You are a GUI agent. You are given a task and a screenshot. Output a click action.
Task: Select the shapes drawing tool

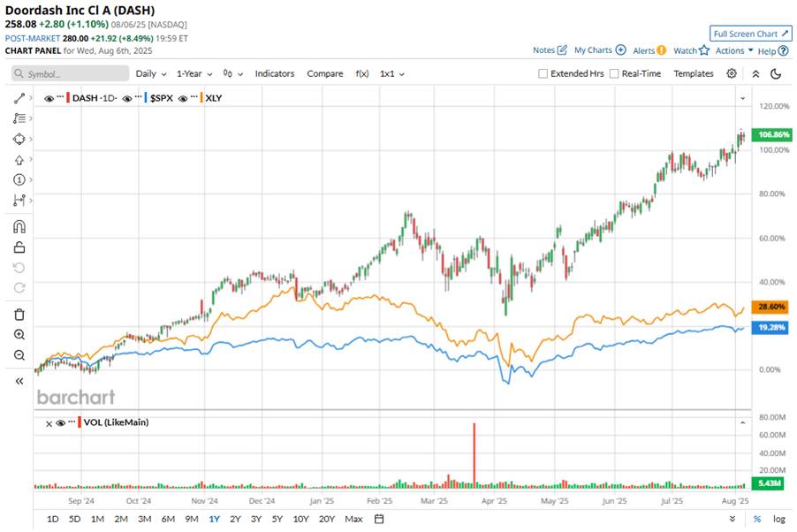(19, 139)
